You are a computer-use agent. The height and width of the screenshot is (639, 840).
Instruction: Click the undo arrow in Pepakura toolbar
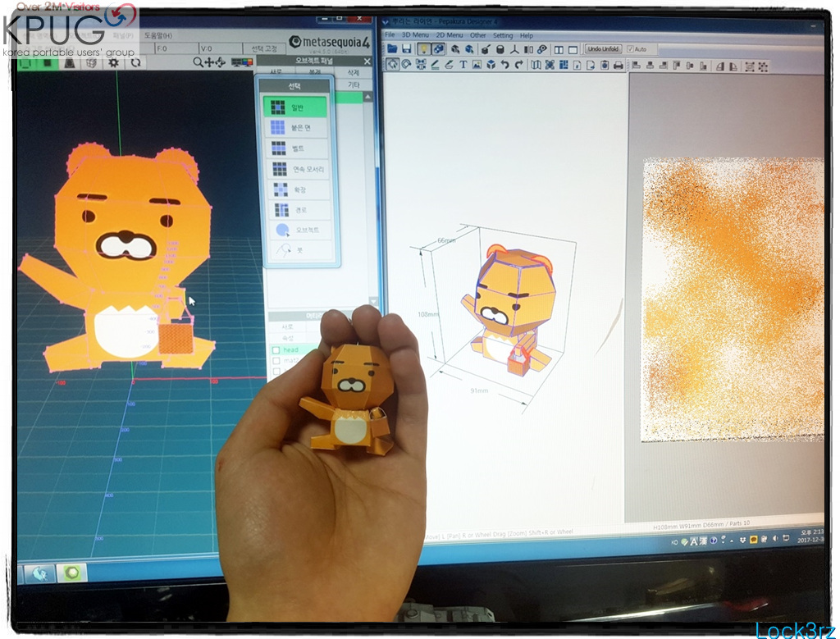(x=504, y=65)
